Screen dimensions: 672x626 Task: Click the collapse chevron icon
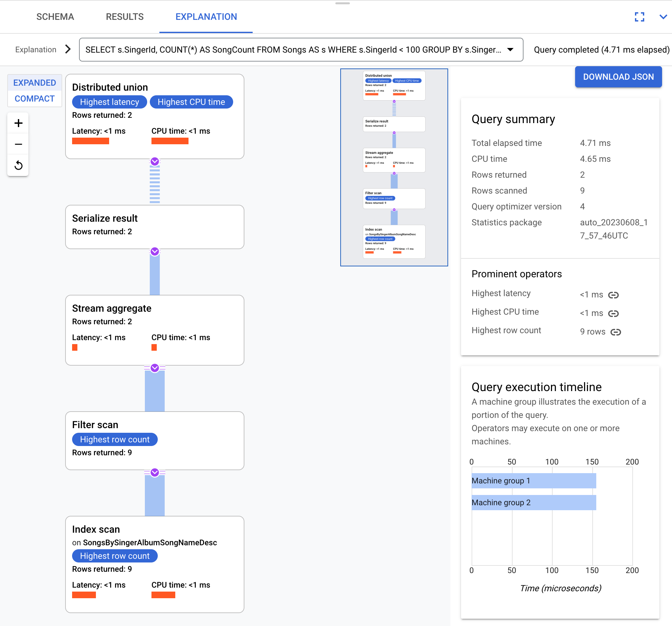[663, 17]
